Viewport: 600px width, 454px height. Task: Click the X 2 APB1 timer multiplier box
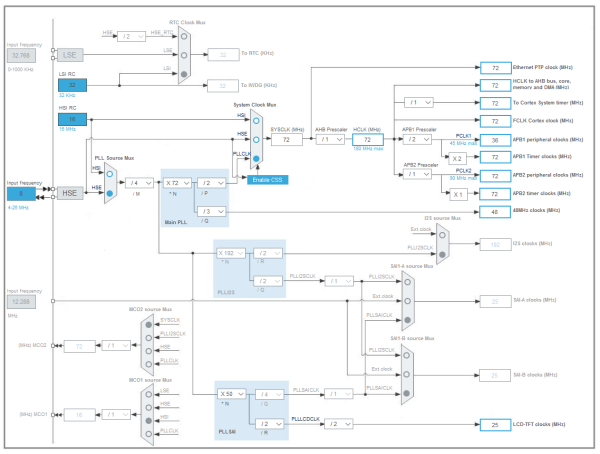pos(455,158)
